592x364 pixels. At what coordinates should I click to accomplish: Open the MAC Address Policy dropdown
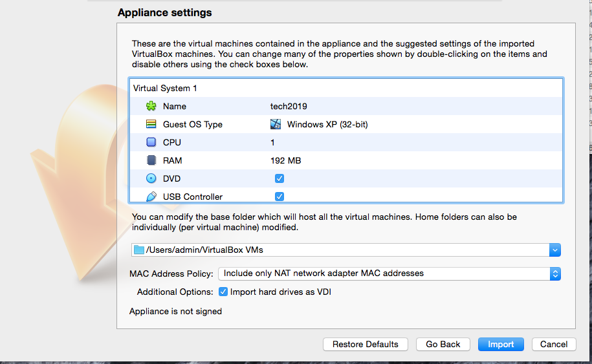tap(389, 273)
